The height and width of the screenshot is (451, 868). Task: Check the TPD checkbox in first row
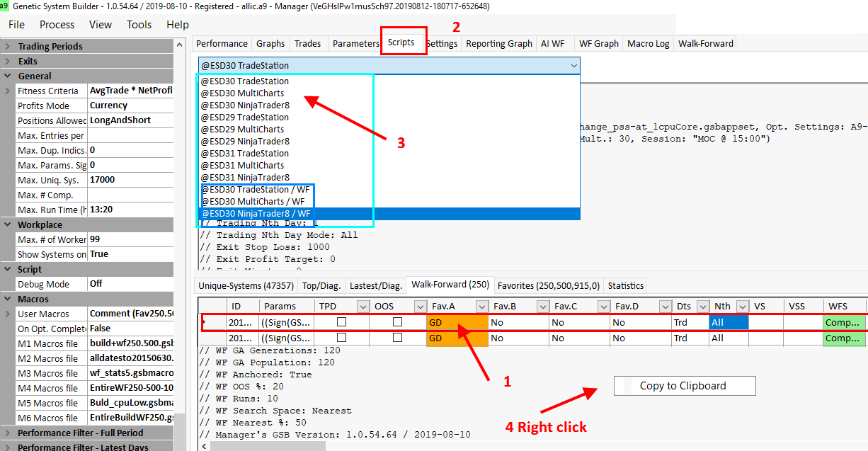pyautogui.click(x=342, y=321)
